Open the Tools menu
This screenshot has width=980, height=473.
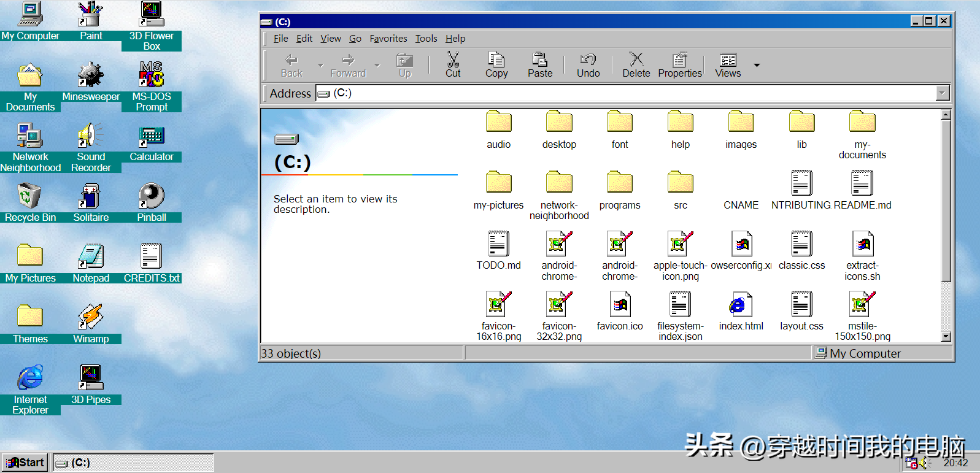[426, 38]
